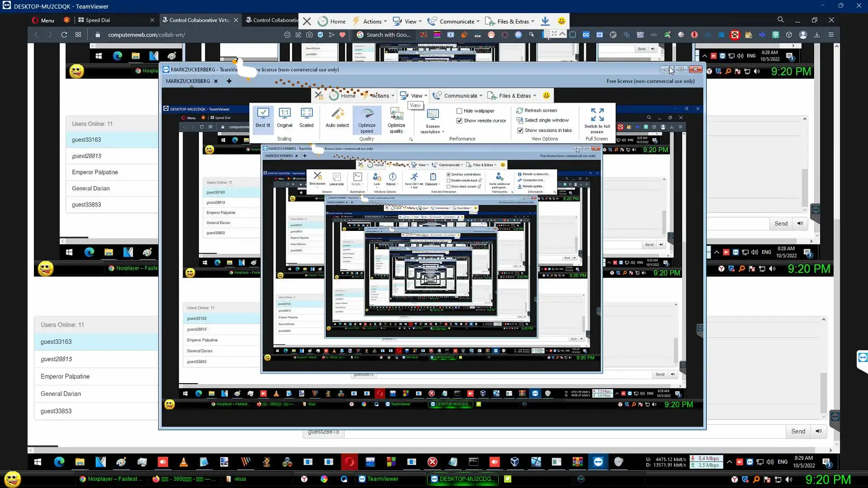Toggle Show sessions in tabs checkbox
The height and width of the screenshot is (488, 868).
520,130
